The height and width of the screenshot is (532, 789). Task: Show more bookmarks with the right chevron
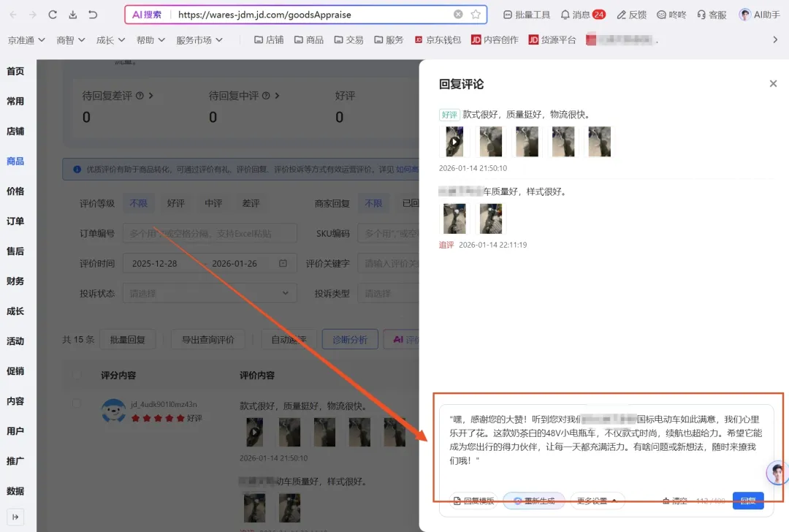point(775,39)
